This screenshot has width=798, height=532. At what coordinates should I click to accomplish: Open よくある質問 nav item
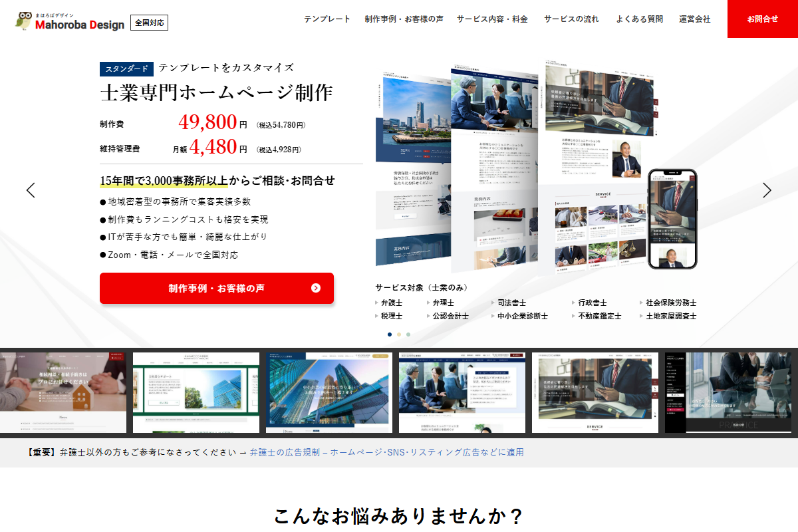[x=639, y=19]
